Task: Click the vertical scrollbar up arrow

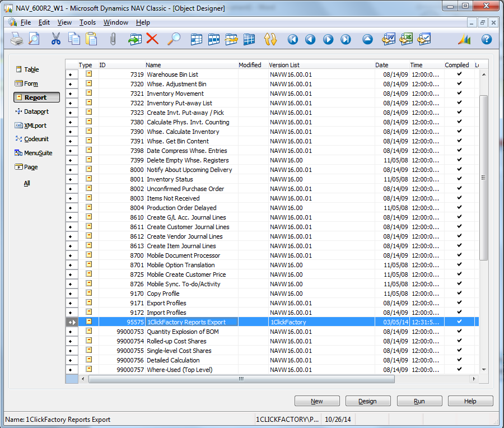Action: (483, 75)
